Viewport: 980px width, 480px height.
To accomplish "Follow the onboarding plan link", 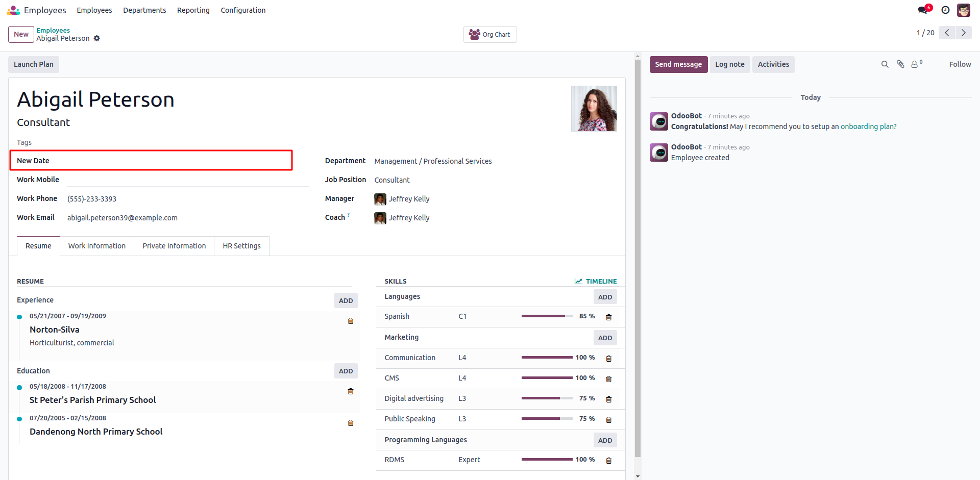I will (868, 127).
